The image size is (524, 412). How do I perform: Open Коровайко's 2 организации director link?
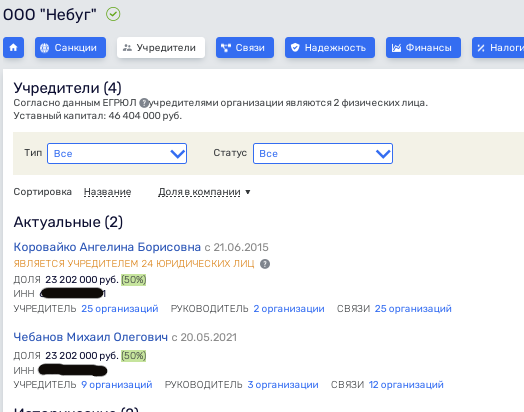pyautogui.click(x=289, y=308)
